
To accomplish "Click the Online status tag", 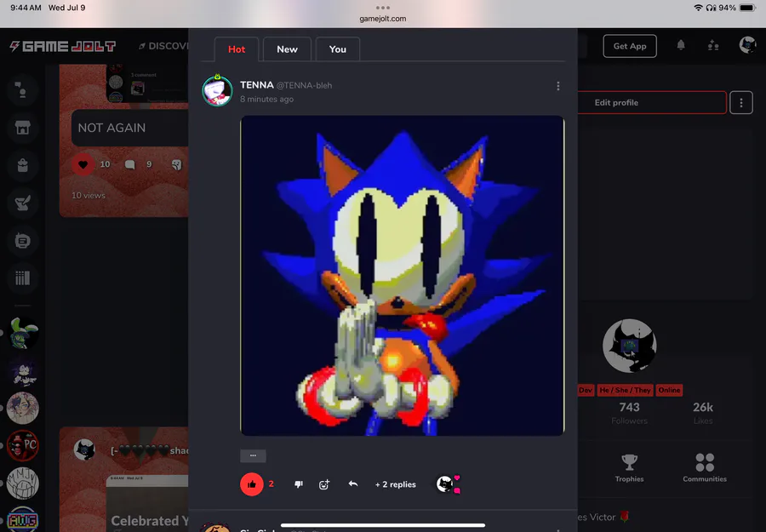I will coord(669,391).
